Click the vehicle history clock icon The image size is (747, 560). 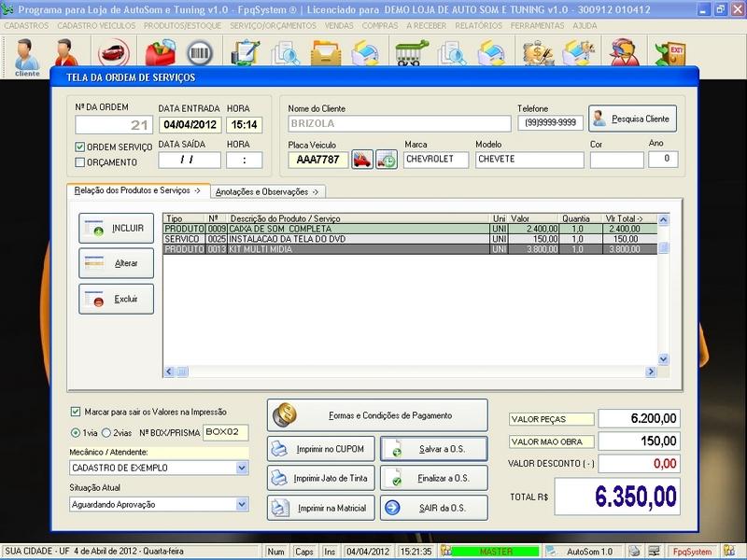point(387,160)
